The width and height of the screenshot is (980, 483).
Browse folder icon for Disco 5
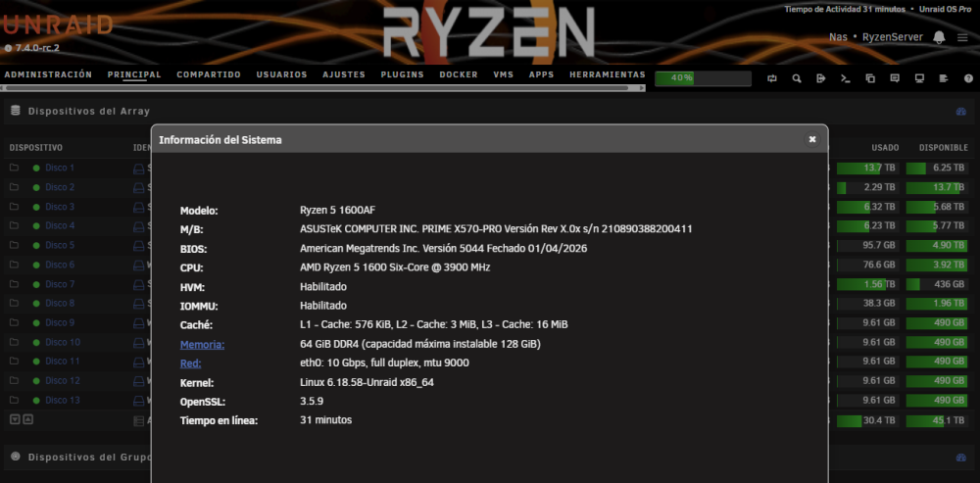point(14,245)
